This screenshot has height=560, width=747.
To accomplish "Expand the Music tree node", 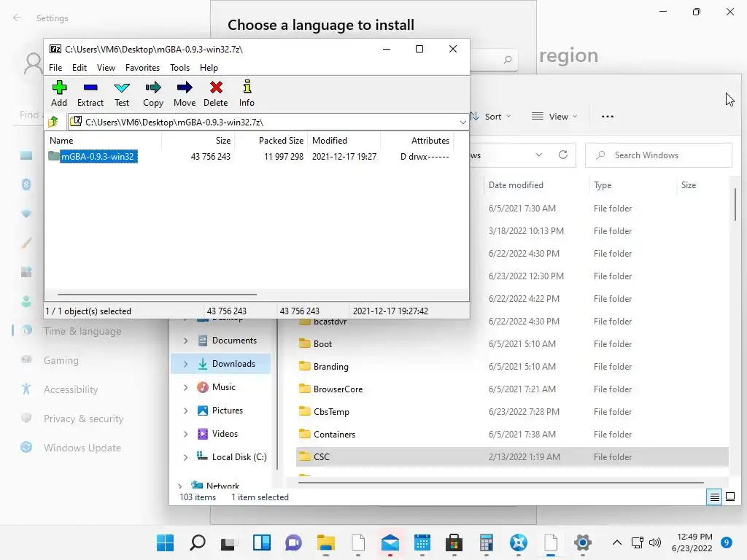I will (185, 387).
